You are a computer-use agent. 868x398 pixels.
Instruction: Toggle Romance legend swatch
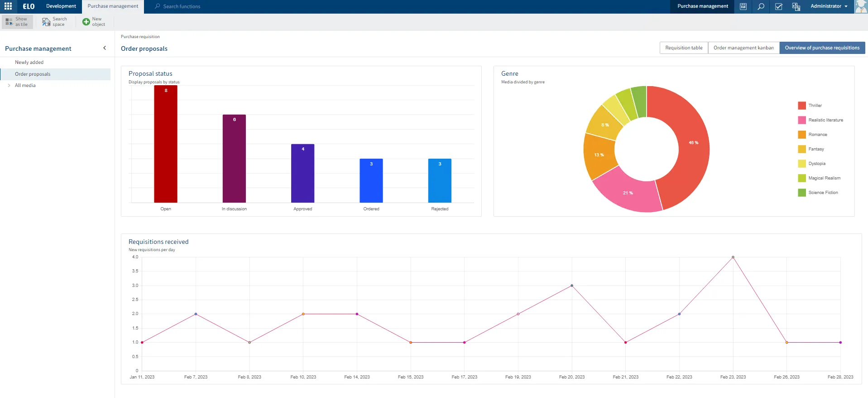[x=801, y=135]
